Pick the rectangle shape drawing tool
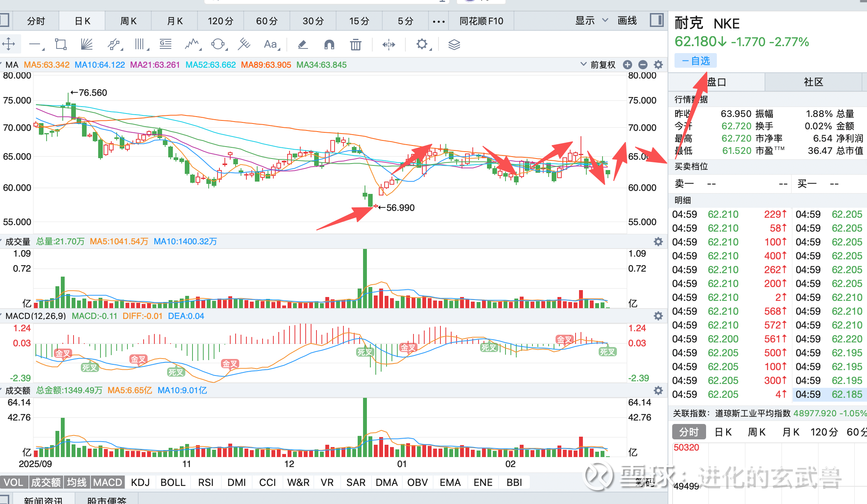 click(x=61, y=44)
